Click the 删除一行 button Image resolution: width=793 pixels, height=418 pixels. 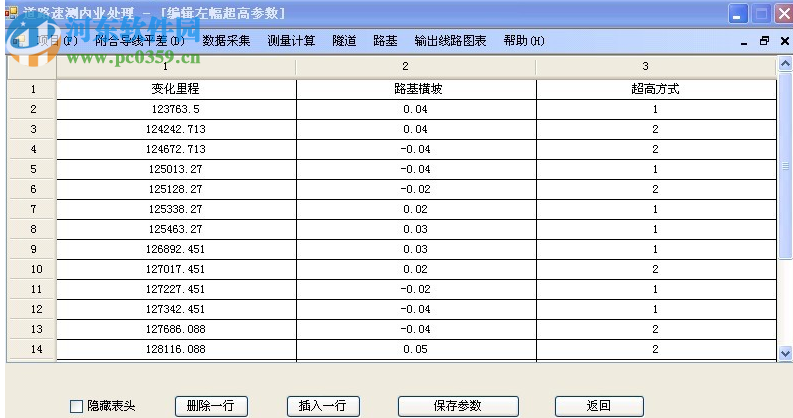pos(211,406)
